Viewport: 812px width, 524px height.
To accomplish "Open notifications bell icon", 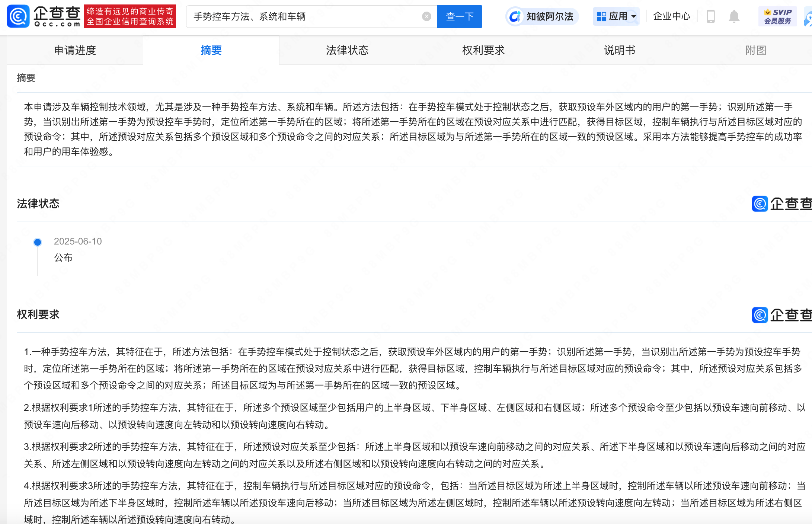I will (x=734, y=16).
